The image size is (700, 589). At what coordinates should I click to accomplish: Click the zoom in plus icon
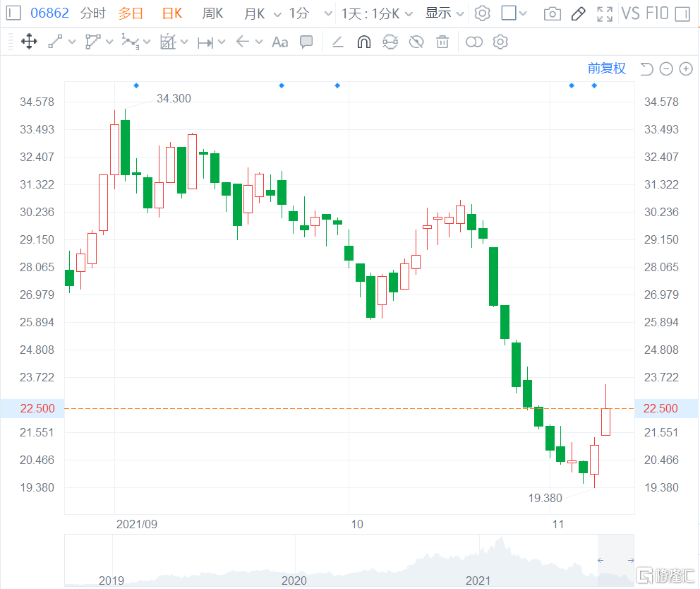click(686, 69)
